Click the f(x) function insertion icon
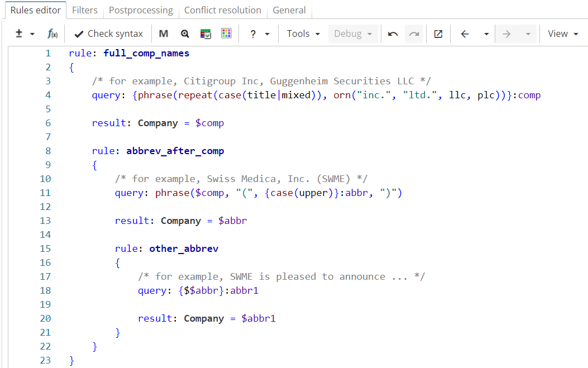 tap(52, 34)
